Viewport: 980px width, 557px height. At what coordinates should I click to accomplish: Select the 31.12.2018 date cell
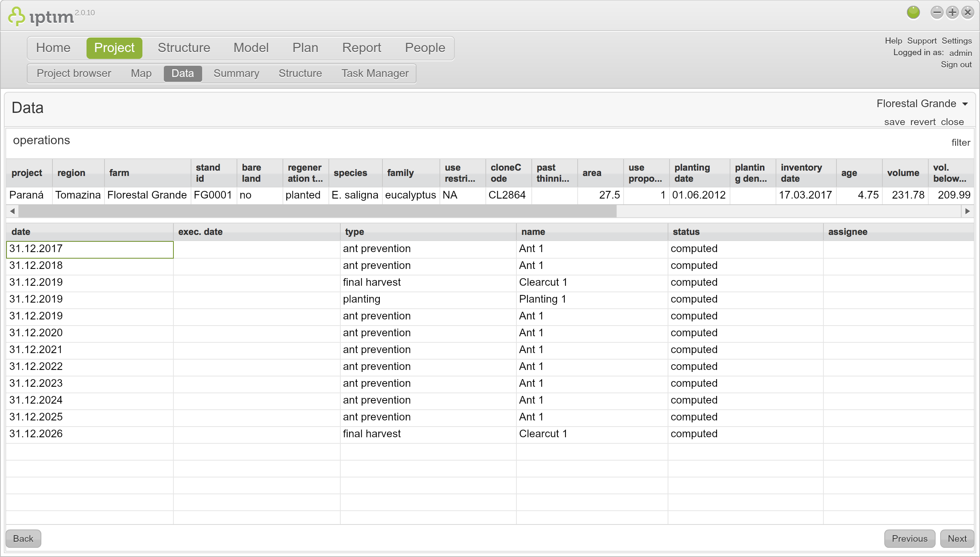pyautogui.click(x=90, y=266)
